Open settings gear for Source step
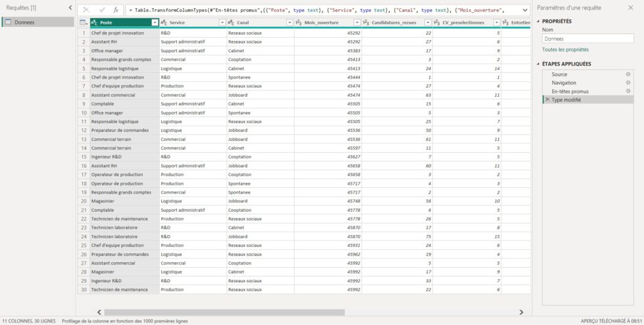This screenshot has height=325, width=644. point(628,74)
